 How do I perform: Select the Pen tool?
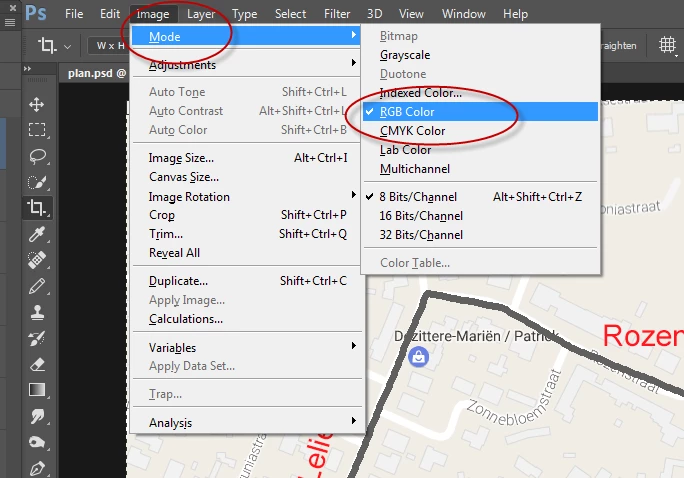tap(37, 468)
